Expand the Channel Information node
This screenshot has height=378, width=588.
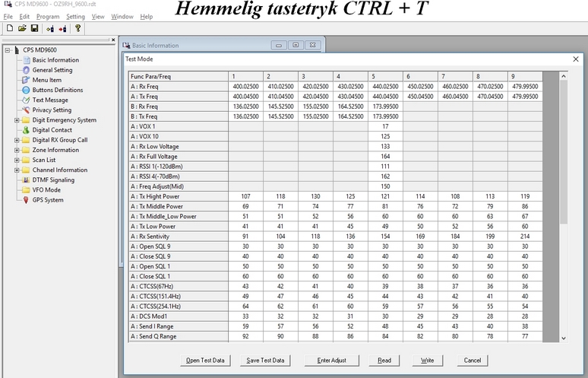(17, 170)
